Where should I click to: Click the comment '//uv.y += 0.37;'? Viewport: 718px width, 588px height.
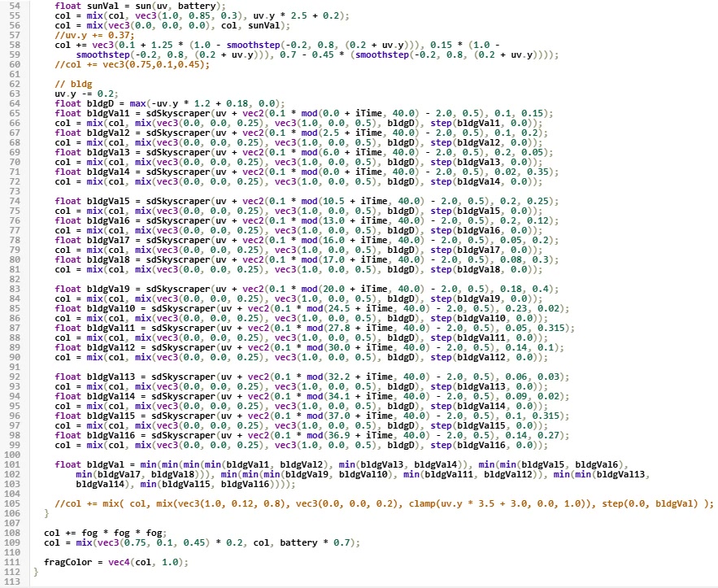coord(95,35)
